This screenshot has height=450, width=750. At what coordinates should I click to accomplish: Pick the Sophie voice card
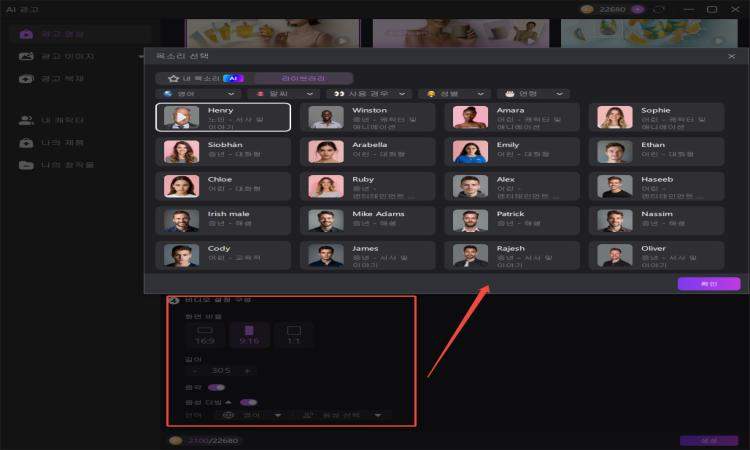click(657, 117)
